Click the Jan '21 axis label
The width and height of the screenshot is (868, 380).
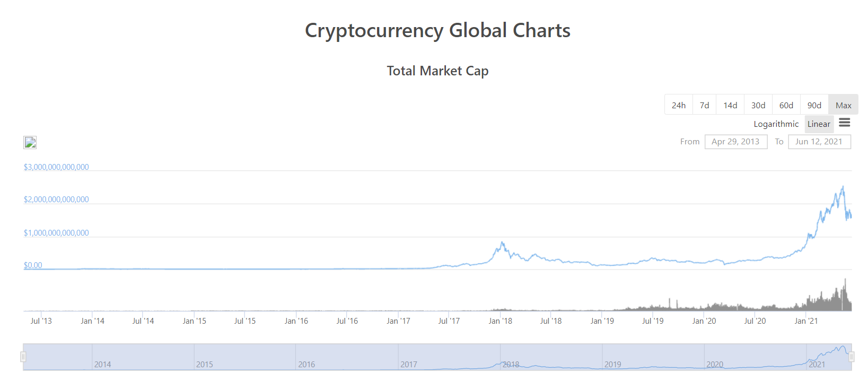805,321
